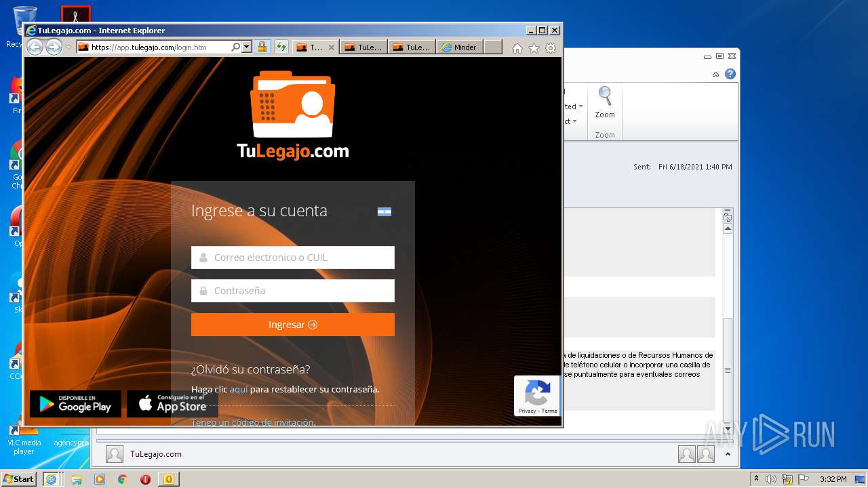Change country via Argentina flag
The image size is (868, 488).
click(x=384, y=211)
